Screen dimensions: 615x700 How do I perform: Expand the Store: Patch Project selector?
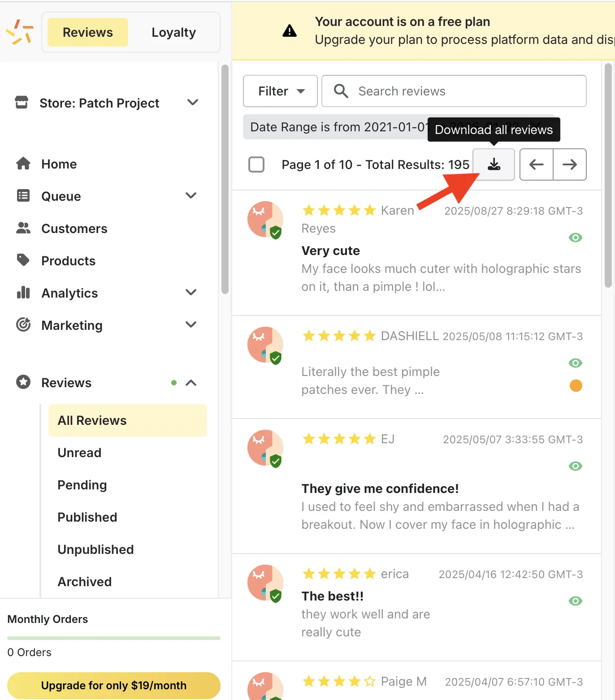[193, 102]
